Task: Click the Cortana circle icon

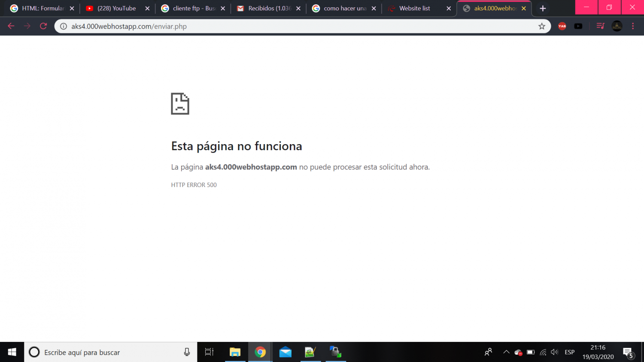Action: point(34,352)
